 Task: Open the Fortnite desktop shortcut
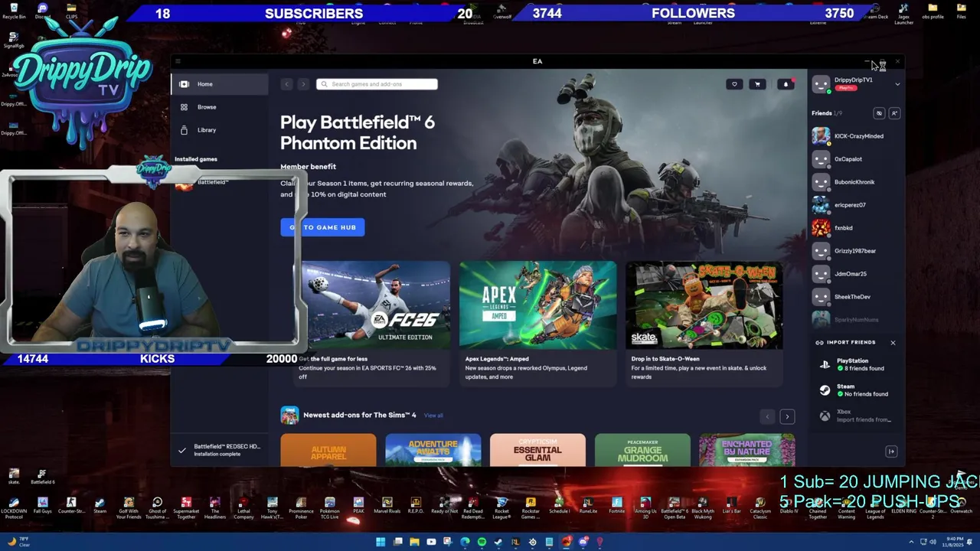point(616,506)
